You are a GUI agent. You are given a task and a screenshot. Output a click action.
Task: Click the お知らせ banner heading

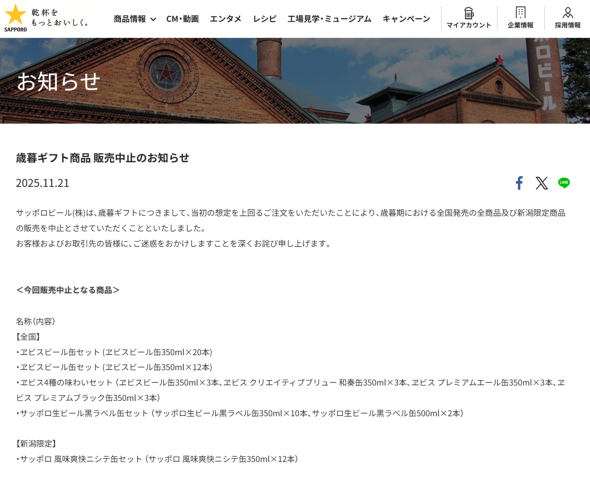coord(58,81)
